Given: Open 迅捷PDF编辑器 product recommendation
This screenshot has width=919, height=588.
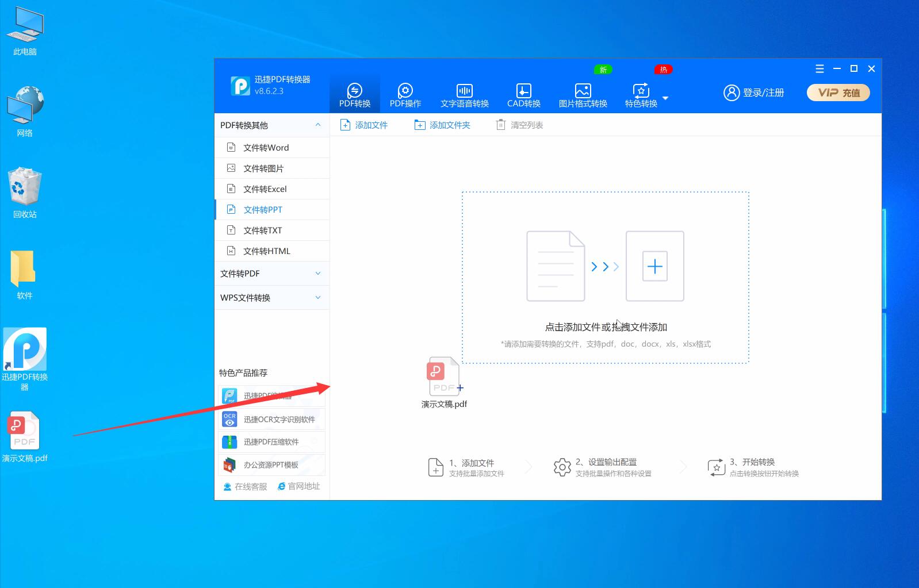Looking at the screenshot, I should (x=271, y=396).
